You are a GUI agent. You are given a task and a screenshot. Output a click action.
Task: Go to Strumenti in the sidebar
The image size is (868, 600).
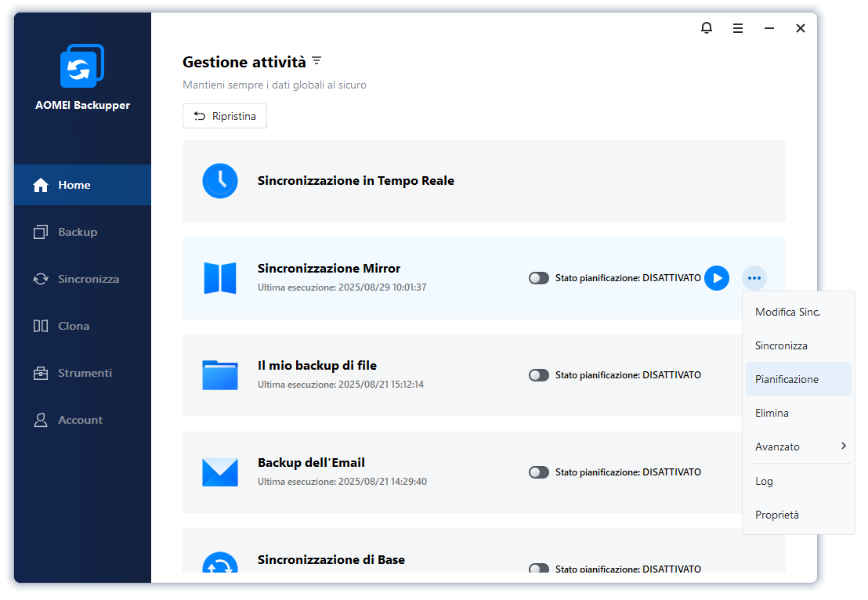[x=84, y=373]
